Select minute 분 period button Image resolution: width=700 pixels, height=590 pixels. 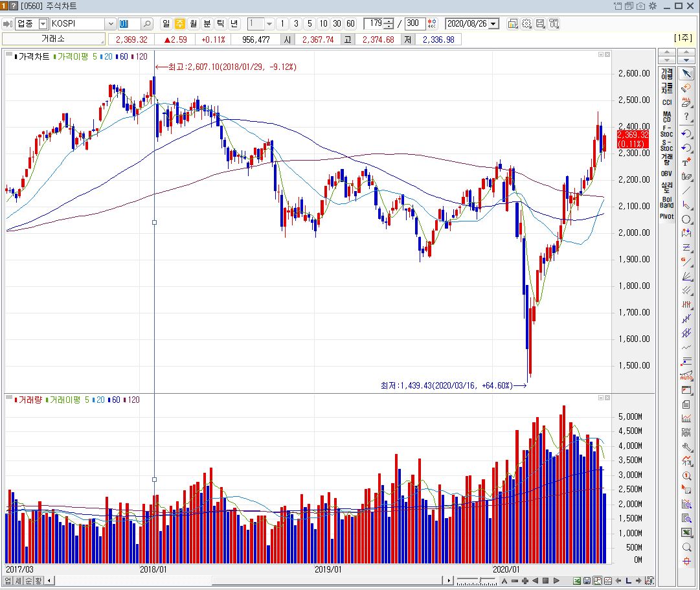[x=207, y=24]
